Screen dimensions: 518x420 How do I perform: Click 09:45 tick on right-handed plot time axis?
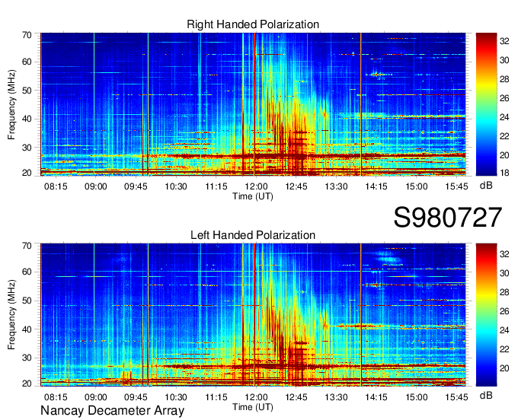[x=136, y=186]
